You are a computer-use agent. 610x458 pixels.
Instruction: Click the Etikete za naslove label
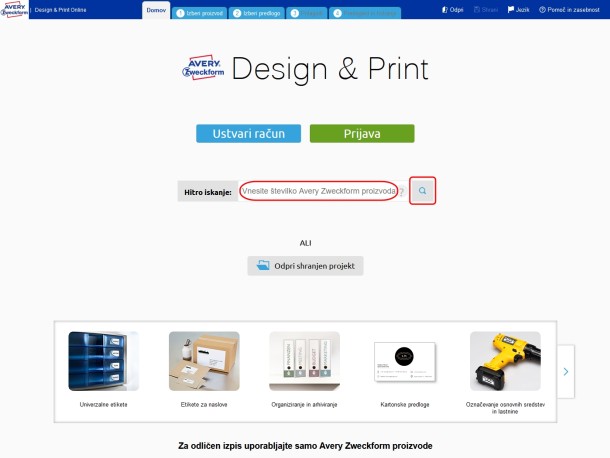coord(204,405)
